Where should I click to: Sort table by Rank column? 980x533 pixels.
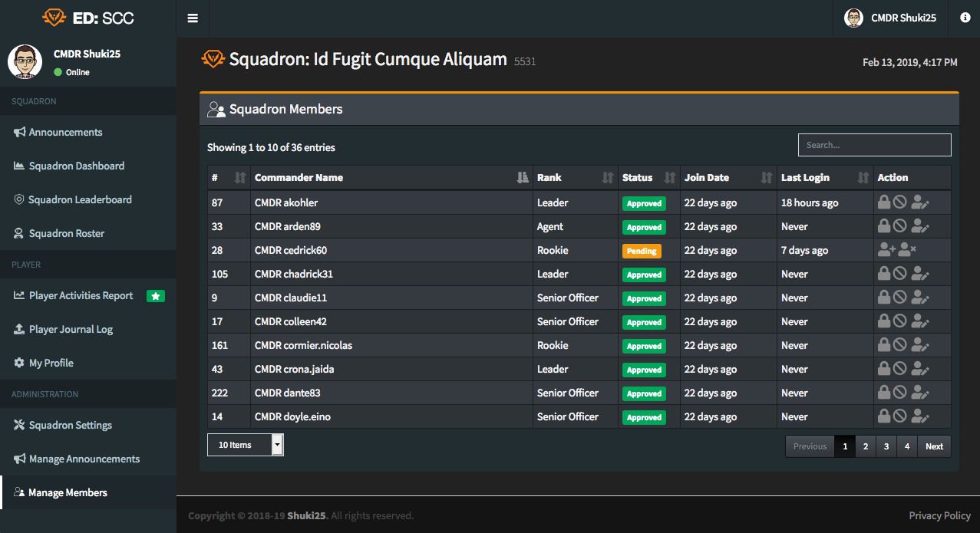point(576,177)
